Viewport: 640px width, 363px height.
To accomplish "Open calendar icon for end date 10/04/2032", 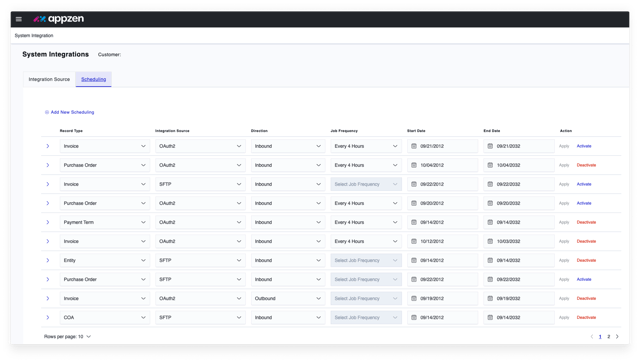I will [x=490, y=165].
